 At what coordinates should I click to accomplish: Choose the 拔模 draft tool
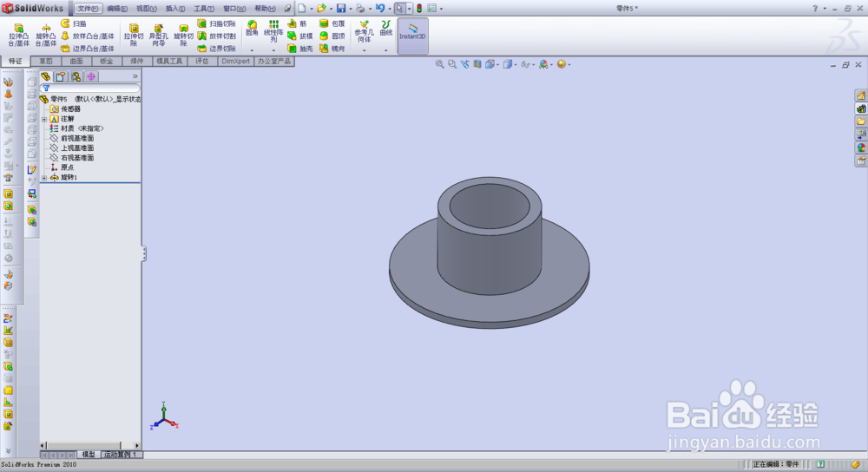(300, 36)
